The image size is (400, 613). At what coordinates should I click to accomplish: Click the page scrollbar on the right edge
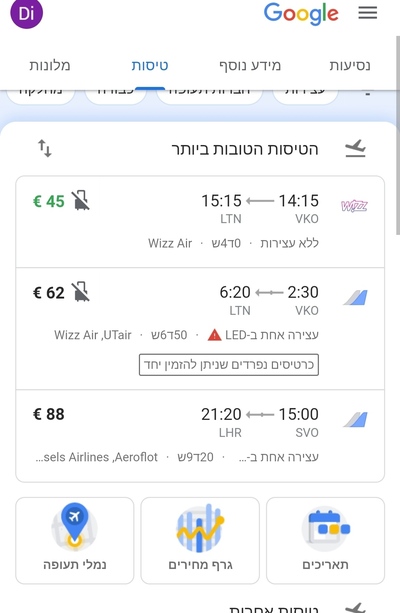click(398, 135)
